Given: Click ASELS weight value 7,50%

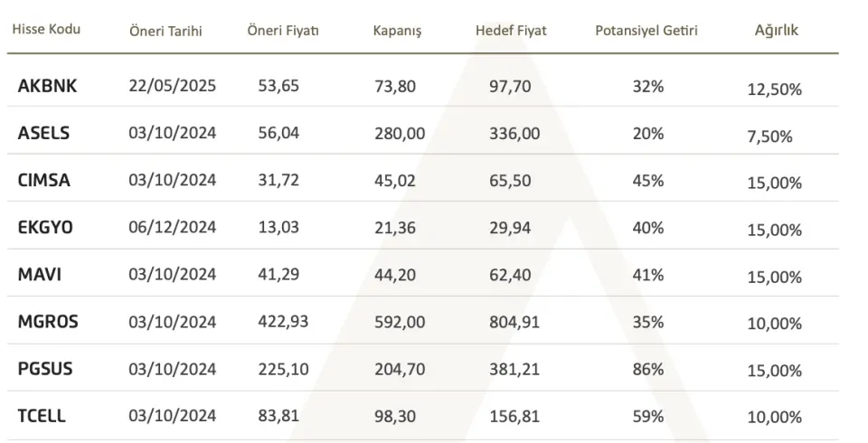Looking at the screenshot, I should (x=769, y=137).
